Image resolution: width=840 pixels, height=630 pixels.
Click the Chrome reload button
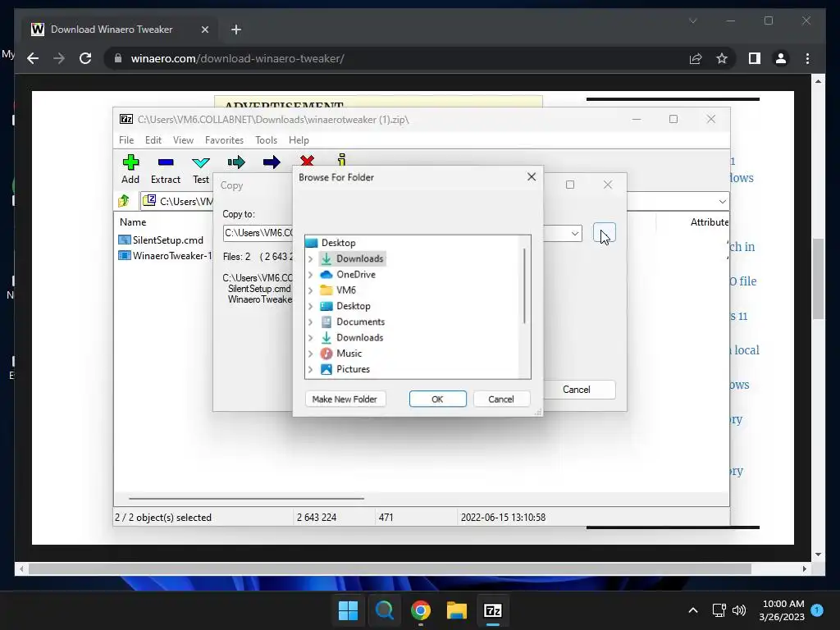(x=85, y=58)
